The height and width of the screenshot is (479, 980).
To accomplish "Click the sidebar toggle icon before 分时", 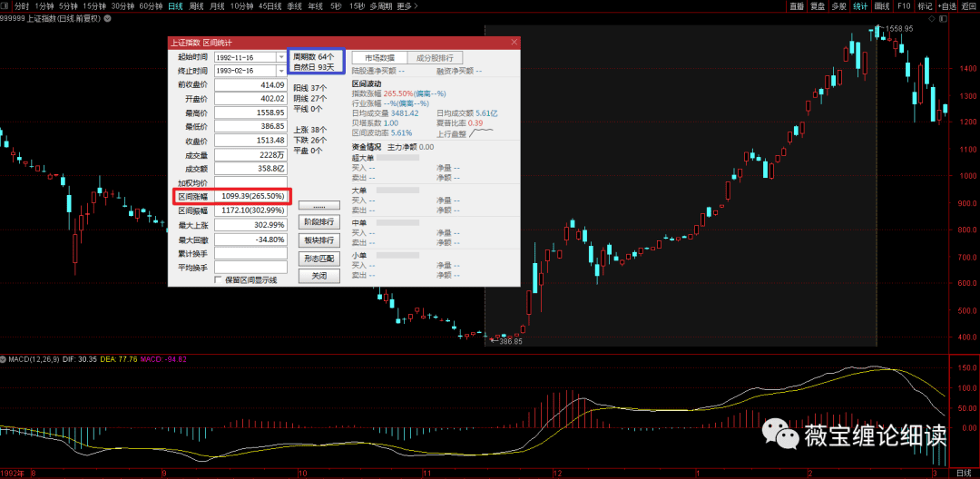I will [5, 6].
